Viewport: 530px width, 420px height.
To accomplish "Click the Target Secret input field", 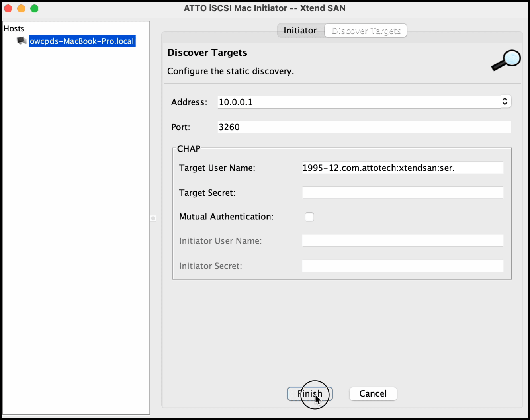I will pos(402,193).
